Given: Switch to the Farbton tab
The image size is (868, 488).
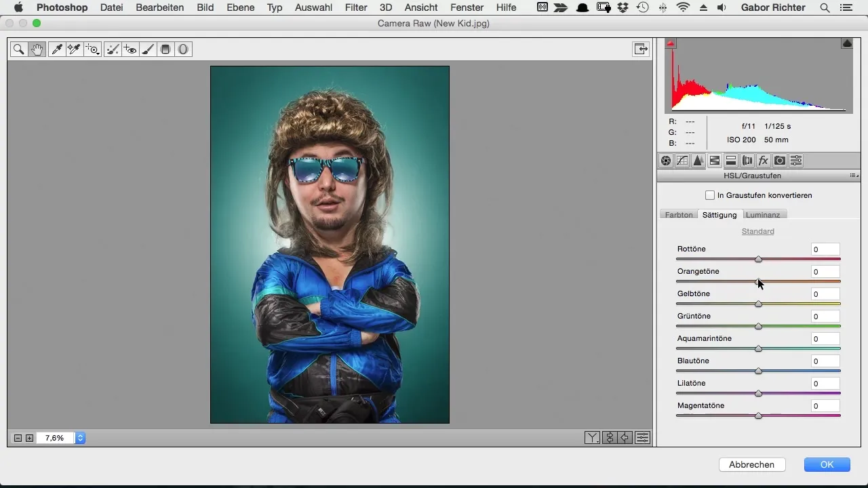Looking at the screenshot, I should coord(679,215).
